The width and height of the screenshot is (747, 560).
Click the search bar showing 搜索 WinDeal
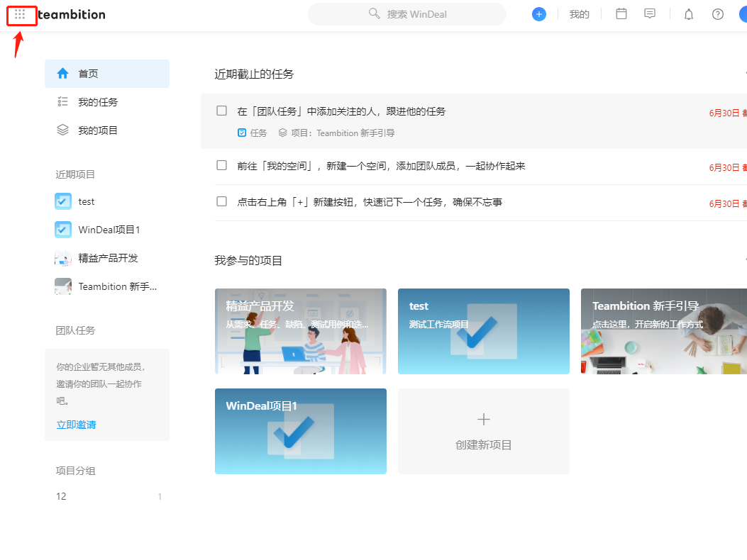point(406,13)
